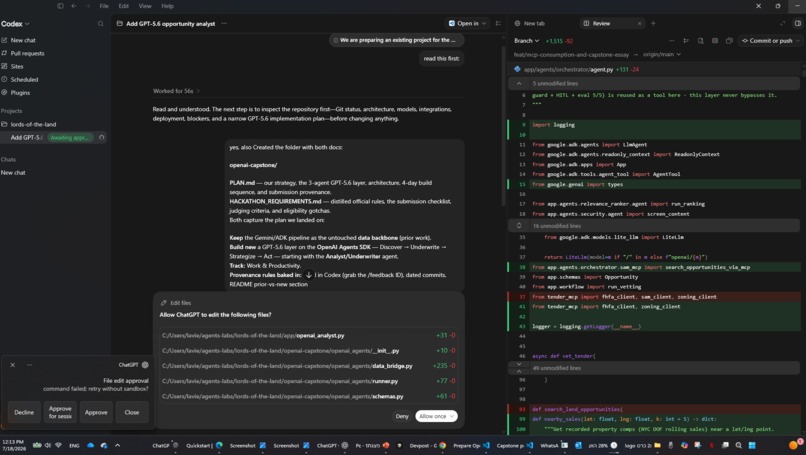
Task: Open the ChatGPT popup ellipsis options
Action: [30, 365]
